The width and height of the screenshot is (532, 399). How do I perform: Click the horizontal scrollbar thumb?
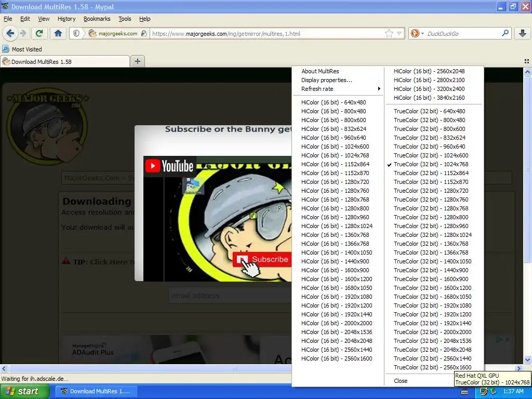[234, 368]
